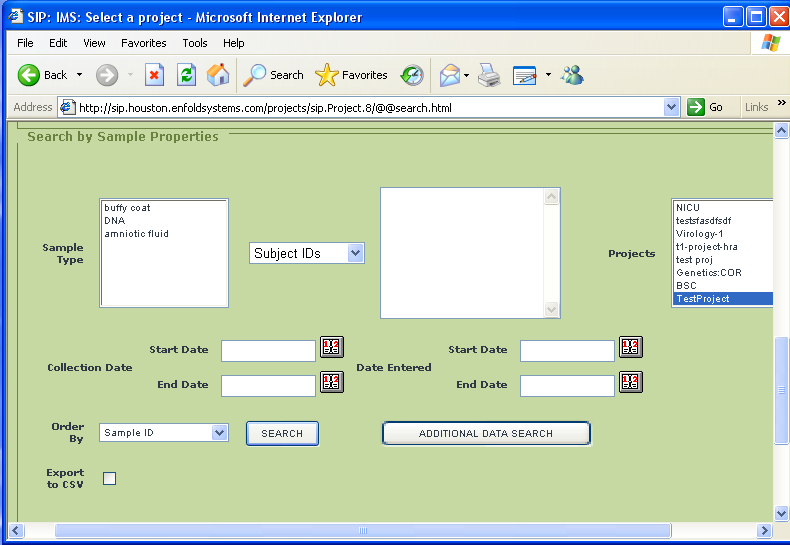This screenshot has height=545, width=790.
Task: Open the Search magnifier toolbar button
Action: (x=274, y=75)
